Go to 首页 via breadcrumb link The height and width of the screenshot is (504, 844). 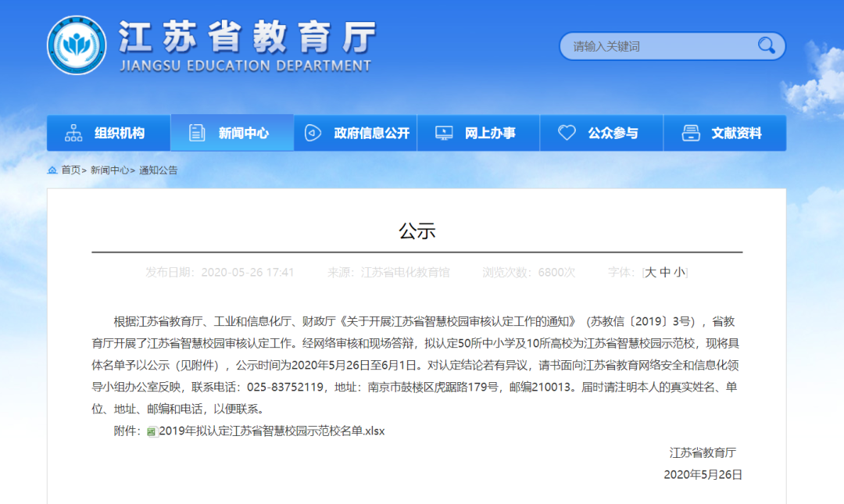[71, 170]
